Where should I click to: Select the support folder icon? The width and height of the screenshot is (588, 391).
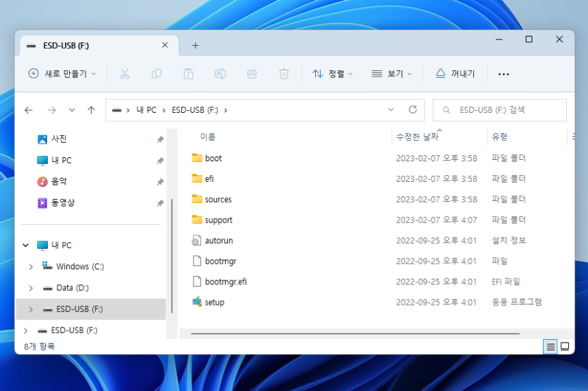[197, 219]
